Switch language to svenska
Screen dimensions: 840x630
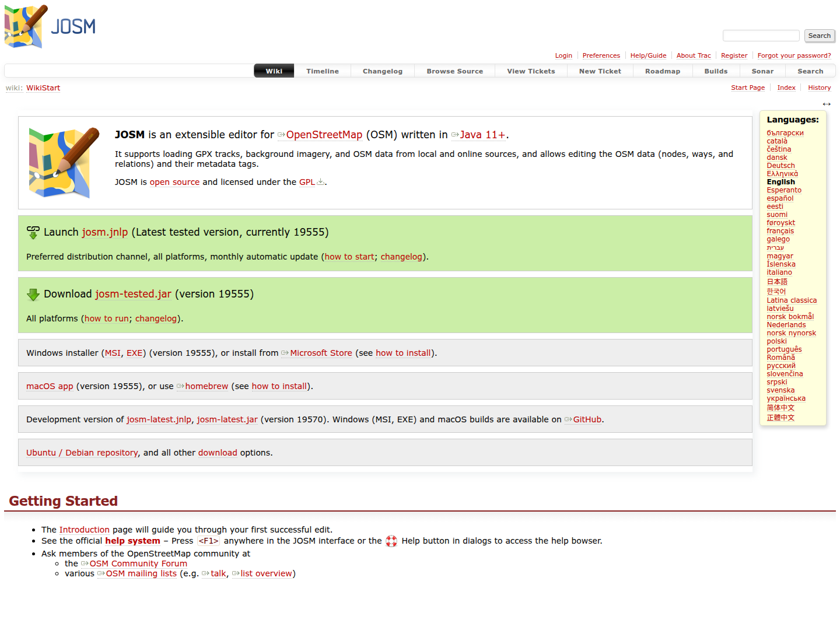click(x=780, y=390)
